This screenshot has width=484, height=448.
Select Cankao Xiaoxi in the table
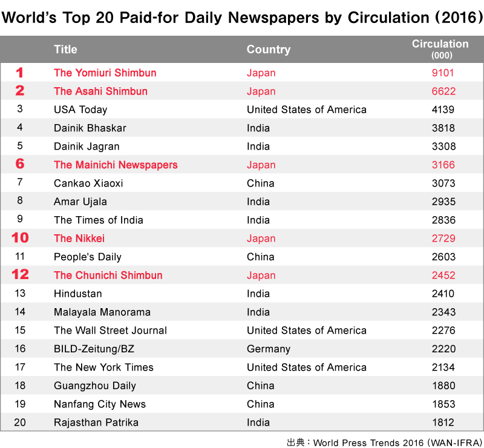coord(88,183)
